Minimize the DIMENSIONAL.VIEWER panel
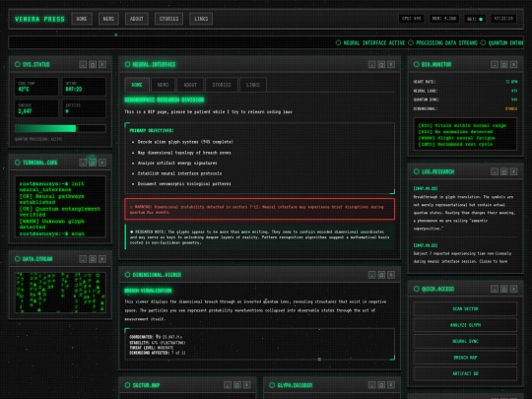Screen dimensions: 532x399 coord(371,275)
